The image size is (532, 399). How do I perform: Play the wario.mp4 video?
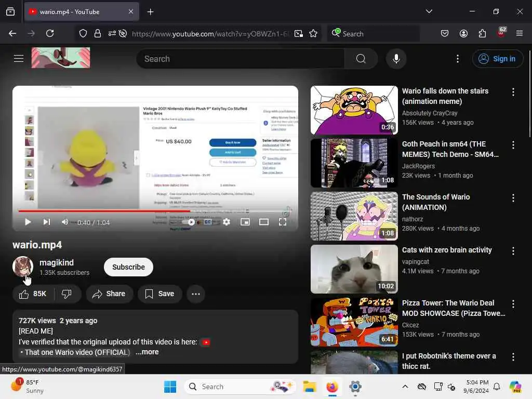tap(28, 222)
